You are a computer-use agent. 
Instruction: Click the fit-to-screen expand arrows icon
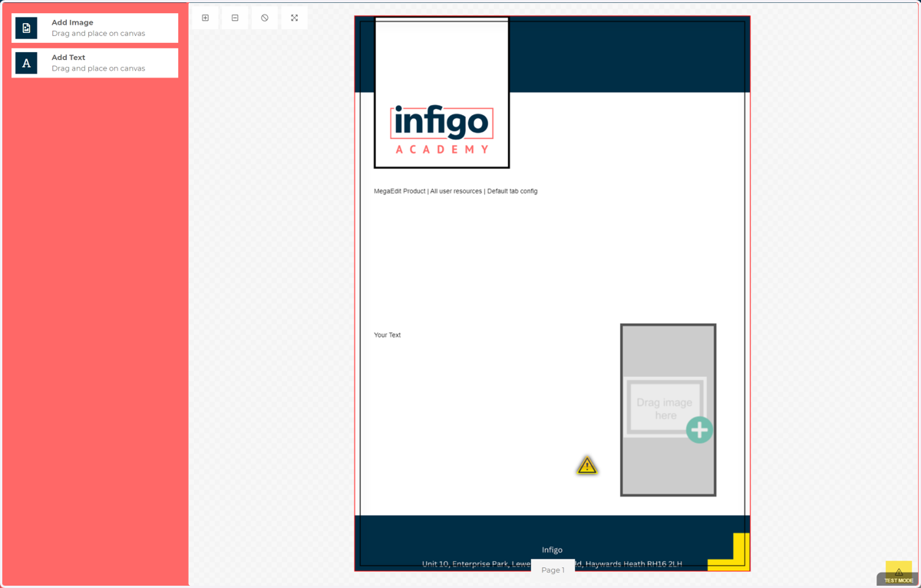pos(295,18)
